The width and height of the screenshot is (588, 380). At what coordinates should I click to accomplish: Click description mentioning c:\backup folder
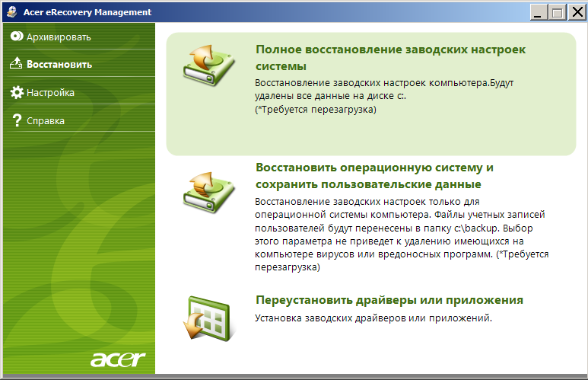click(x=402, y=235)
